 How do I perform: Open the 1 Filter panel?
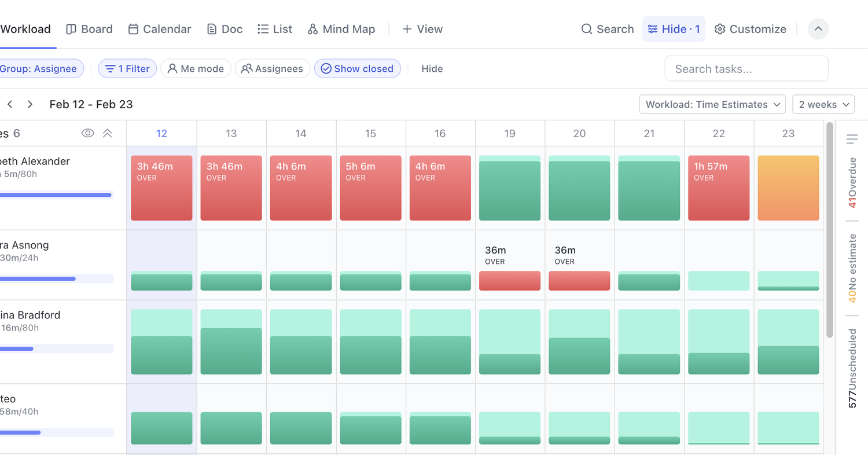[127, 68]
